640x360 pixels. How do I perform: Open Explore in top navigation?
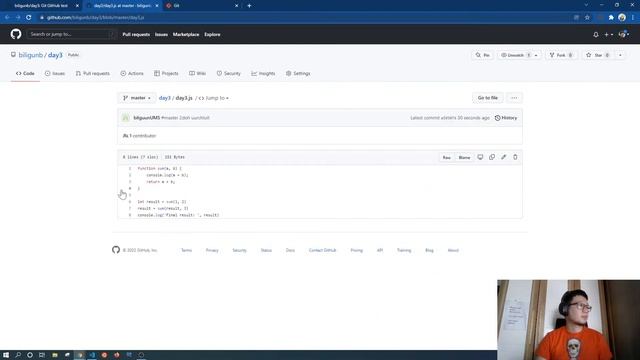(x=212, y=35)
